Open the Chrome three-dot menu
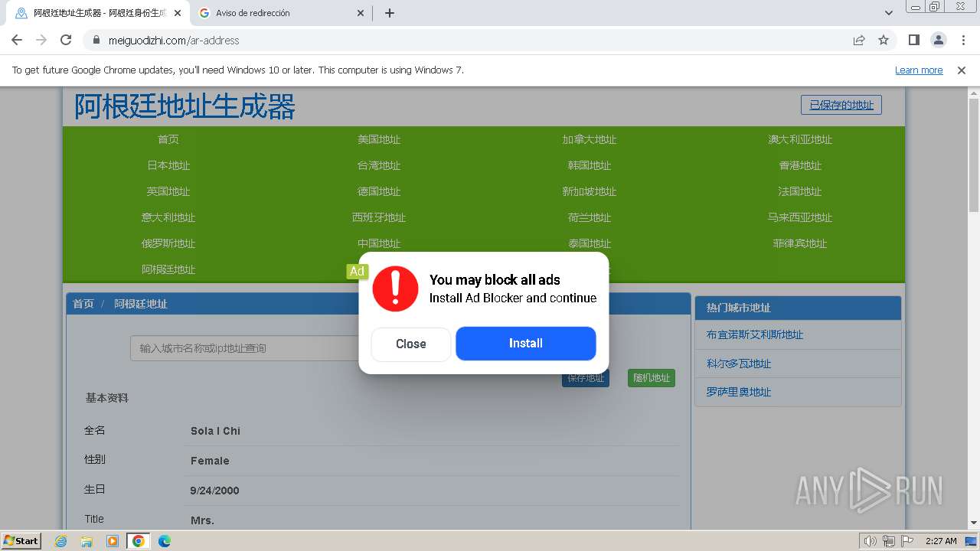Viewport: 980px width, 551px height. pos(964,40)
